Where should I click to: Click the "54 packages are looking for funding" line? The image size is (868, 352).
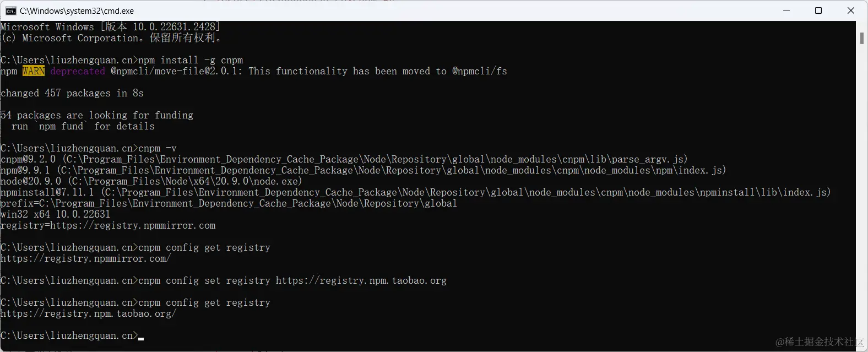[97, 115]
